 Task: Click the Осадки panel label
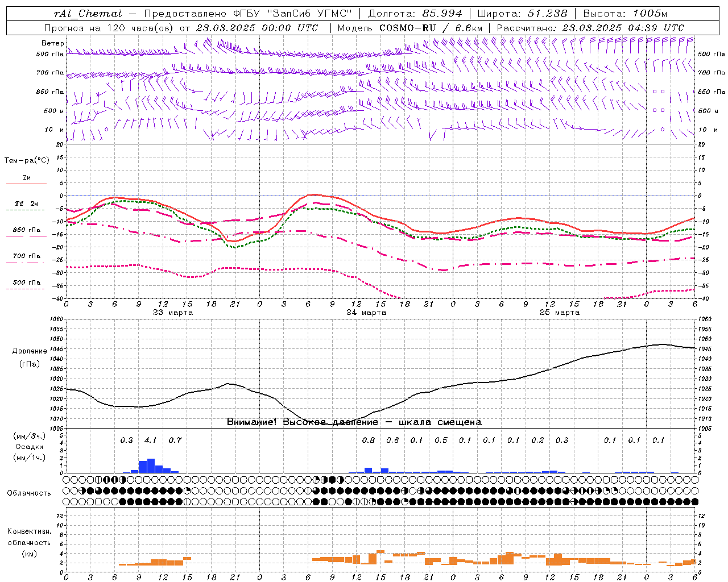tap(29, 447)
